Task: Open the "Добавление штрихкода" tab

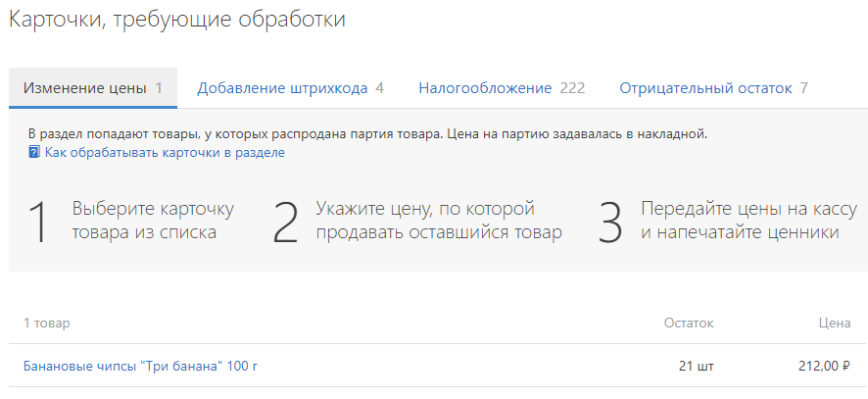Action: tap(290, 88)
